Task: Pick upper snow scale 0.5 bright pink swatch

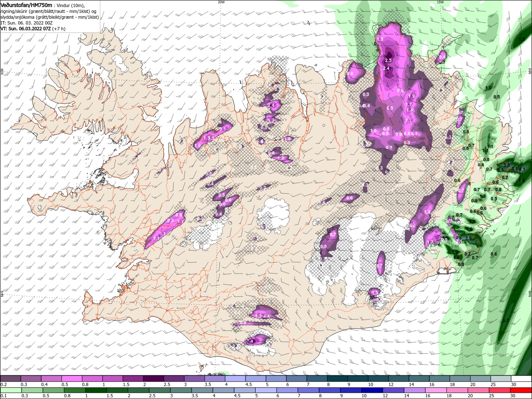Action: point(72,378)
